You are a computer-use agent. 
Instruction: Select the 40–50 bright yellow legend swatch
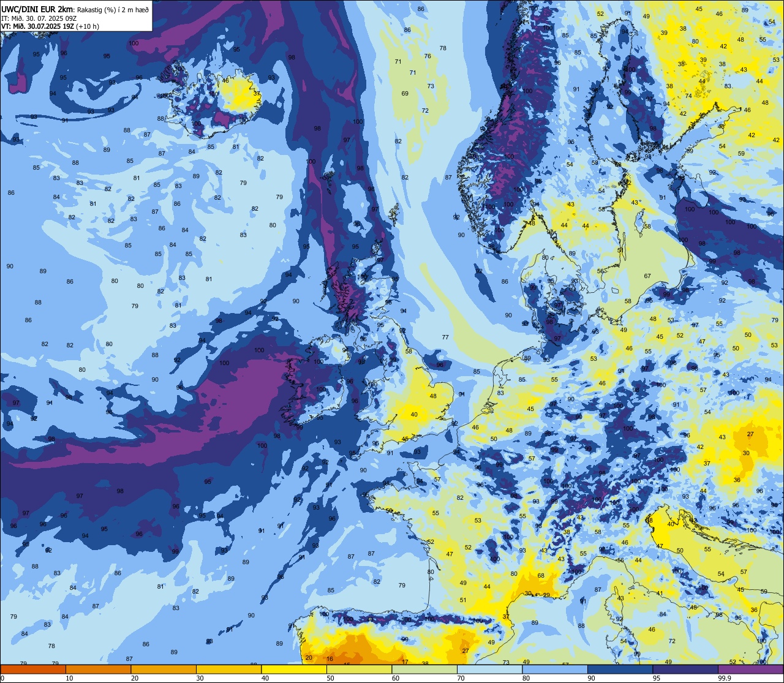point(294,669)
